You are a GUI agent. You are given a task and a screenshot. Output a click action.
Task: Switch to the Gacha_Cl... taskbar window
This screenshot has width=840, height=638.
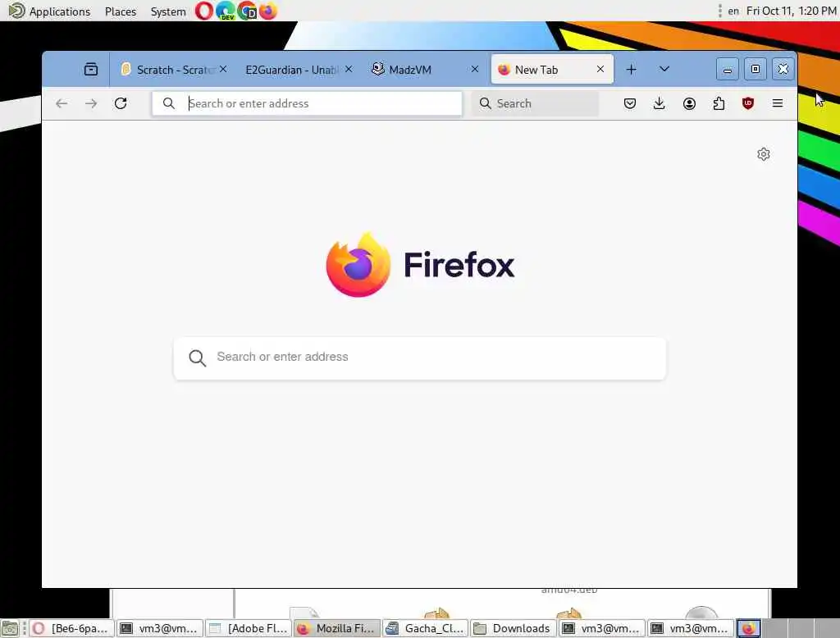(x=426, y=628)
